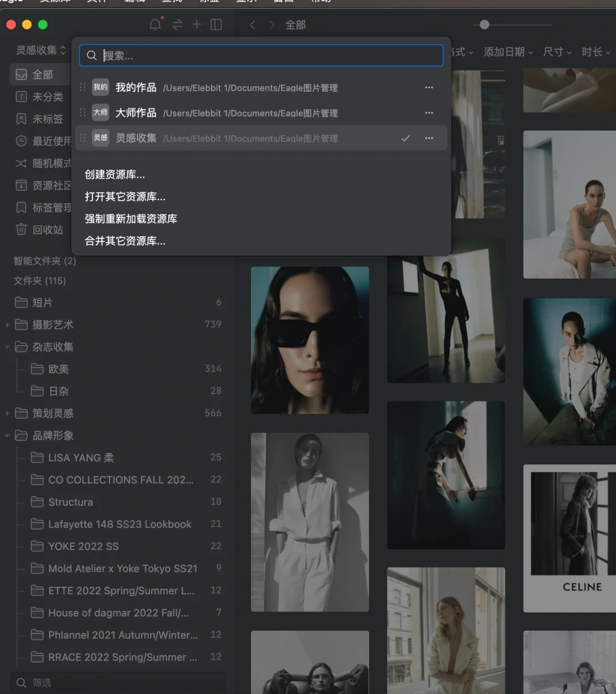
Task: Expand the 摄影艺术 folder
Action: (7, 324)
